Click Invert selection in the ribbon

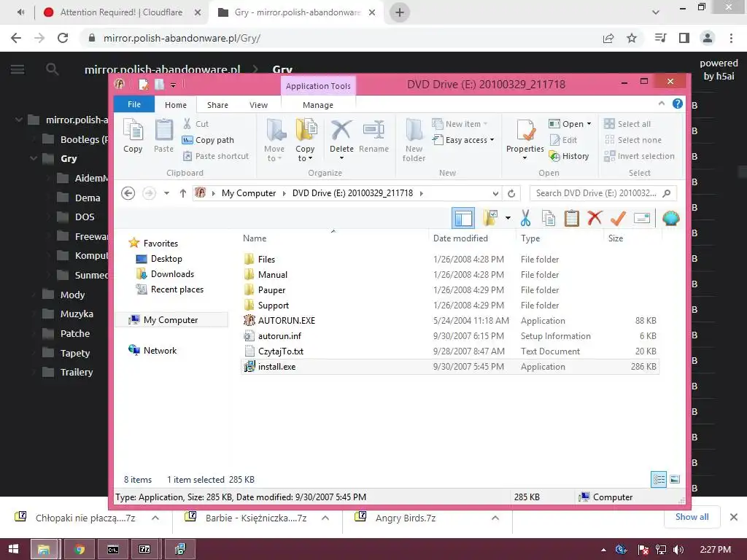tap(639, 156)
